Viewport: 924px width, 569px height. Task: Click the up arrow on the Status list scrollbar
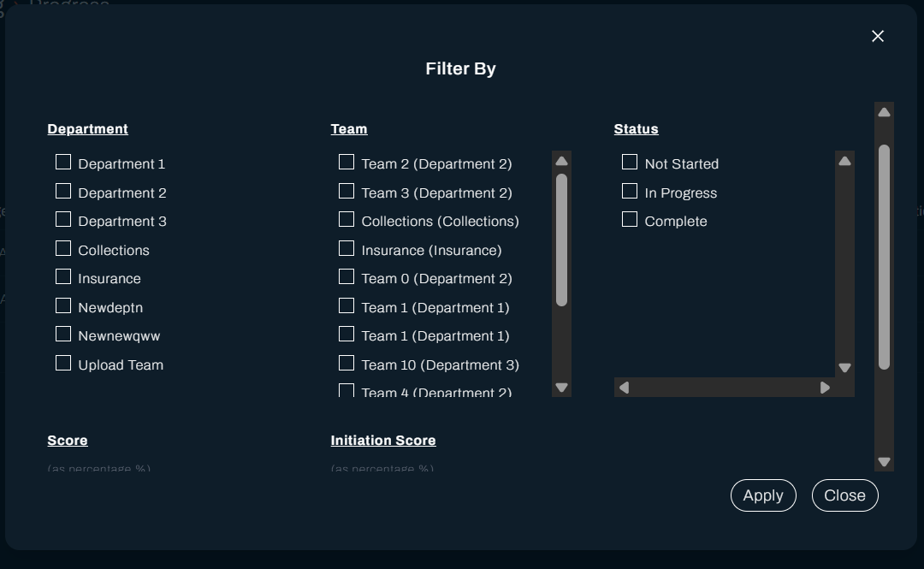click(844, 160)
